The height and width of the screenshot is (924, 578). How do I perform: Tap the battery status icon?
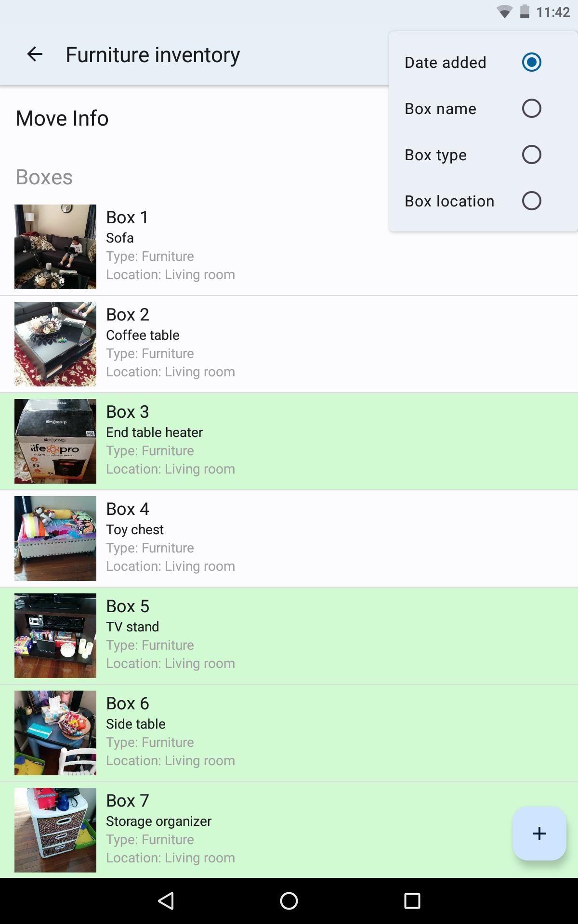pyautogui.click(x=525, y=12)
